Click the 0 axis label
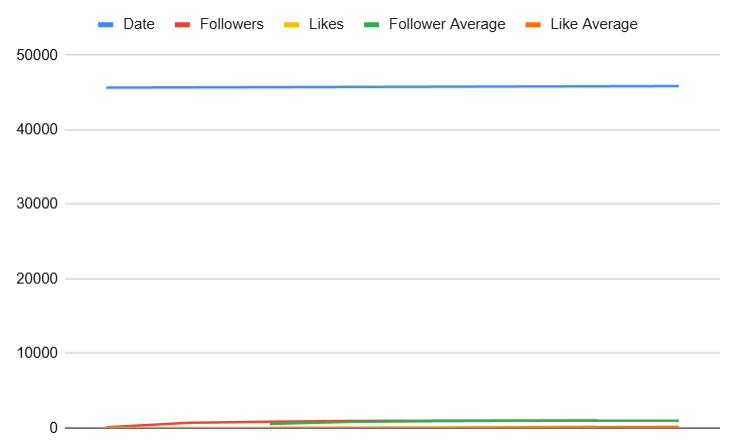The width and height of the screenshot is (734, 448). pyautogui.click(x=53, y=428)
